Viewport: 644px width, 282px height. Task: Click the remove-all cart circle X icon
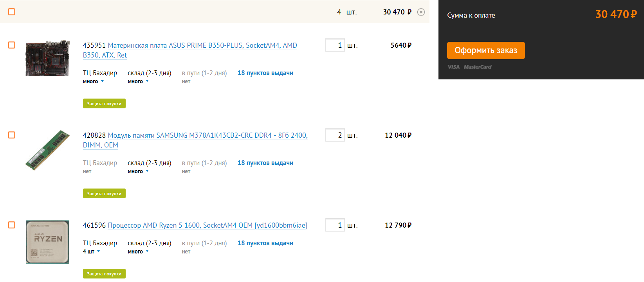[421, 12]
